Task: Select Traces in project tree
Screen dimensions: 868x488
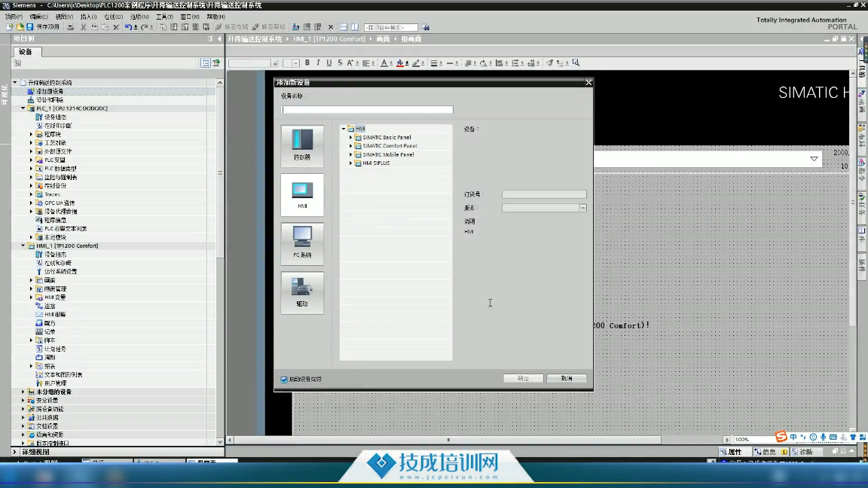Action: (53, 194)
